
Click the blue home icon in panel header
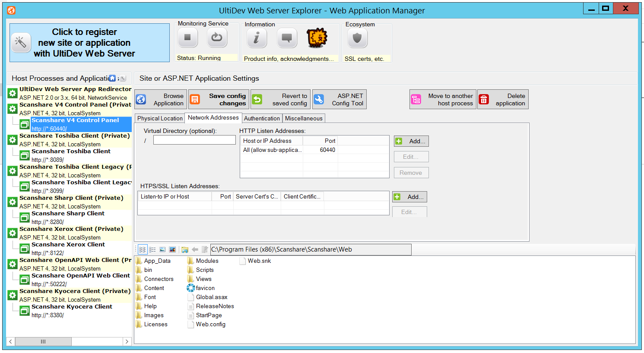coord(112,78)
